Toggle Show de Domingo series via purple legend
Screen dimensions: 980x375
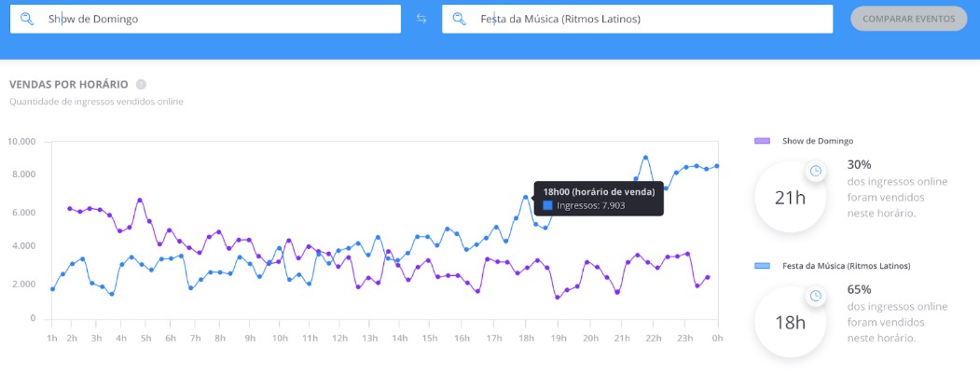(762, 141)
